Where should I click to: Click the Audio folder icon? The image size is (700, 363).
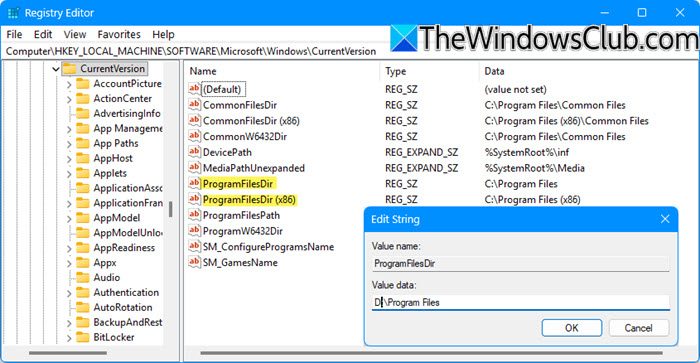83,277
